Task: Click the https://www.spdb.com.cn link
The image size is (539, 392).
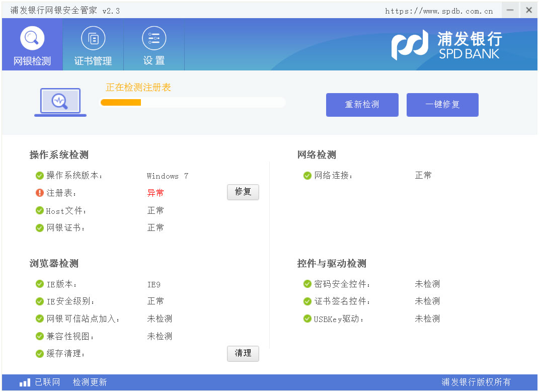Action: coord(439,11)
